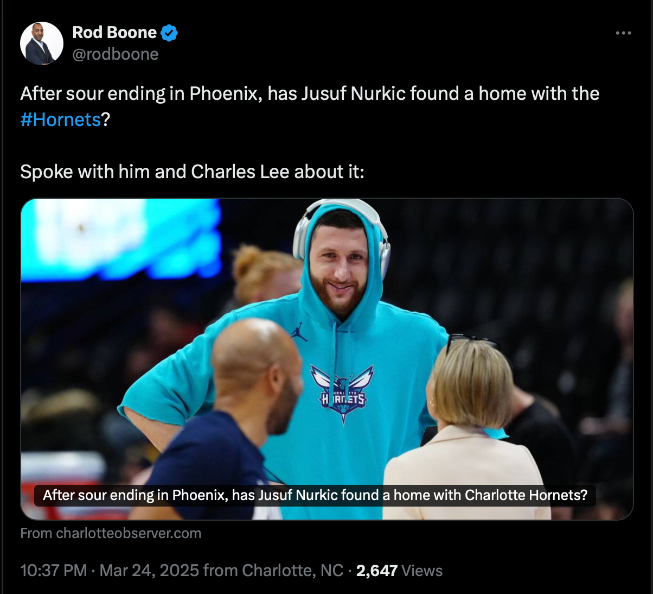Open the three-dot more options menu
Viewport: 653px width, 594px height.
[x=623, y=33]
